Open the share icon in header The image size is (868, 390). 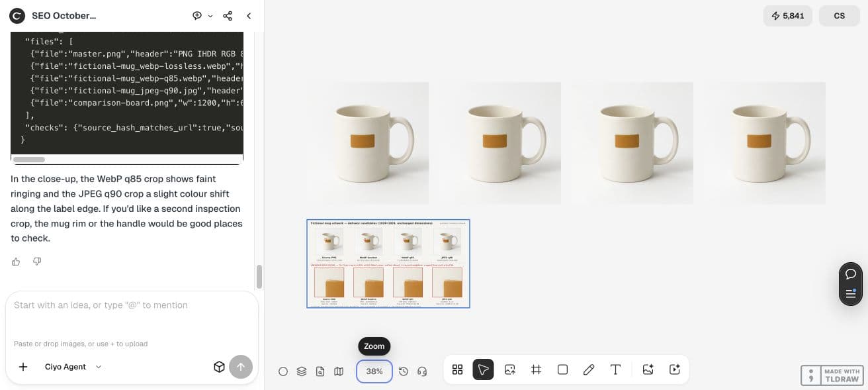pyautogui.click(x=228, y=16)
